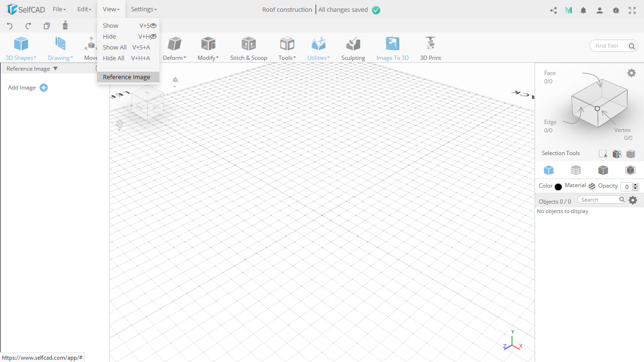This screenshot has height=362, width=644.
Task: Open the MyMiniFactory M icon
Action: pos(569,10)
